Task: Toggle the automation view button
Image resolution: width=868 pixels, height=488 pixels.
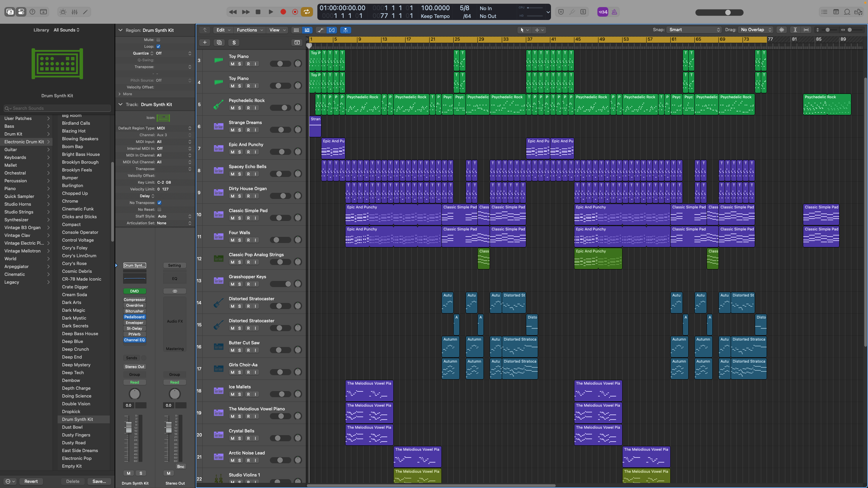Action: coord(320,30)
